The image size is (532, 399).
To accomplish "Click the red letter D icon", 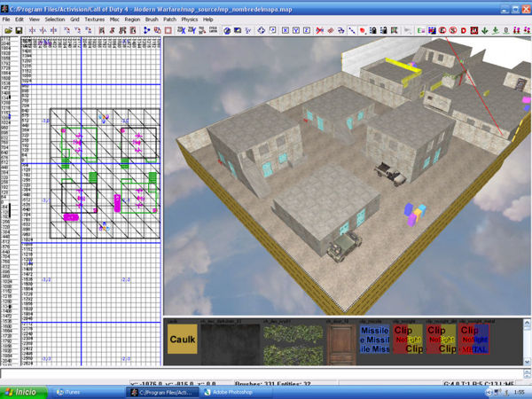I will pos(464,30).
